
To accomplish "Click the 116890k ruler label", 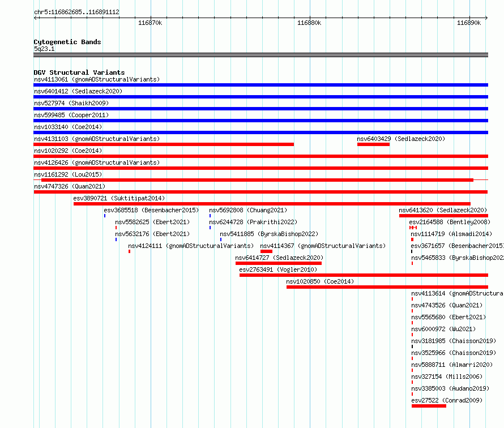I will (x=469, y=23).
